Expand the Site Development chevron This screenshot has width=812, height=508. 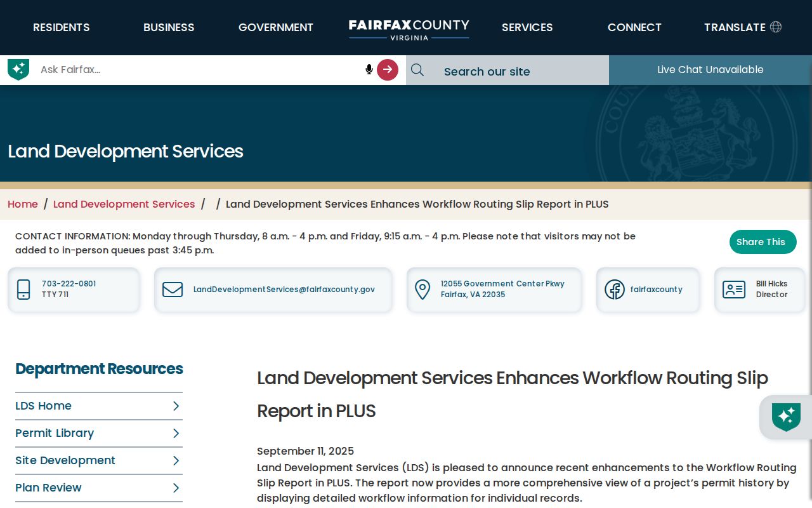tap(176, 460)
